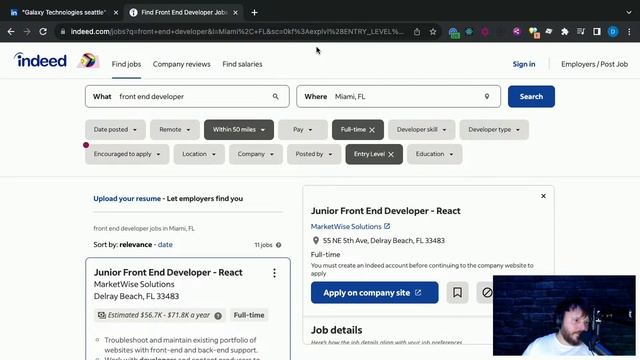This screenshot has width=640, height=360.
Task: Open the Remote filter dropdown
Action: [175, 130]
